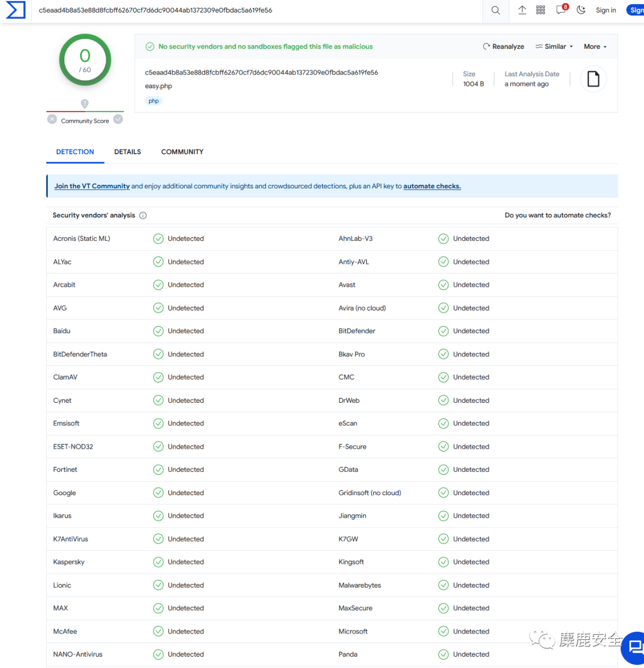This screenshot has width=644, height=668.
Task: Click the McAfee Undetected check icon
Action: (x=158, y=632)
